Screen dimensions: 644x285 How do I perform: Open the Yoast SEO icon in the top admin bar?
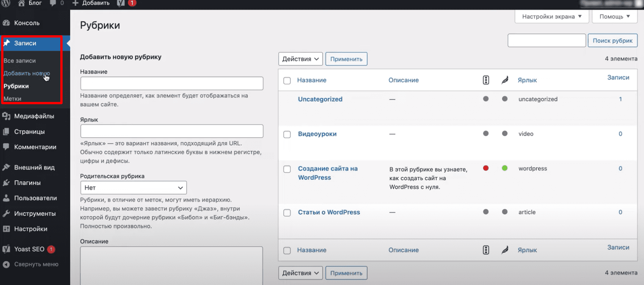[121, 3]
